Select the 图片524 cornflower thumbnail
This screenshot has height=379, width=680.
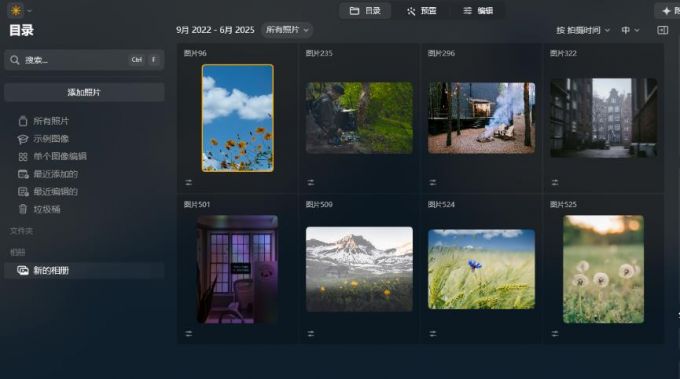[x=481, y=269]
